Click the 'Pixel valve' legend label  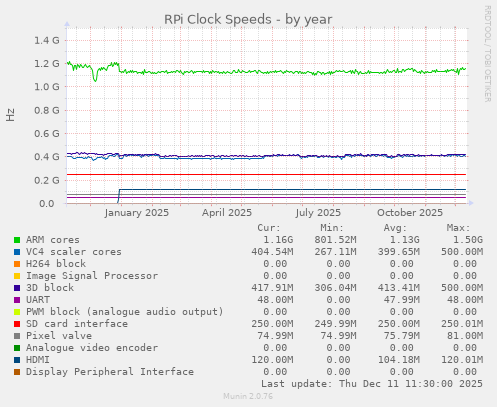(59, 336)
